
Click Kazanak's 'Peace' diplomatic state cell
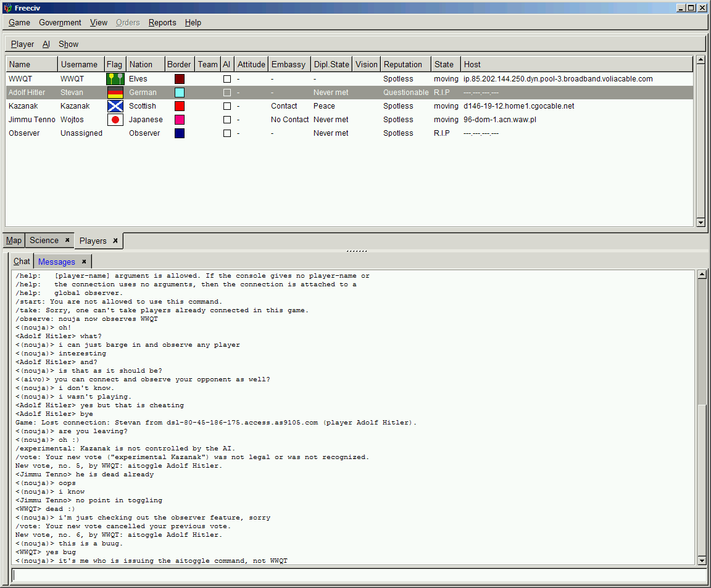coord(324,106)
